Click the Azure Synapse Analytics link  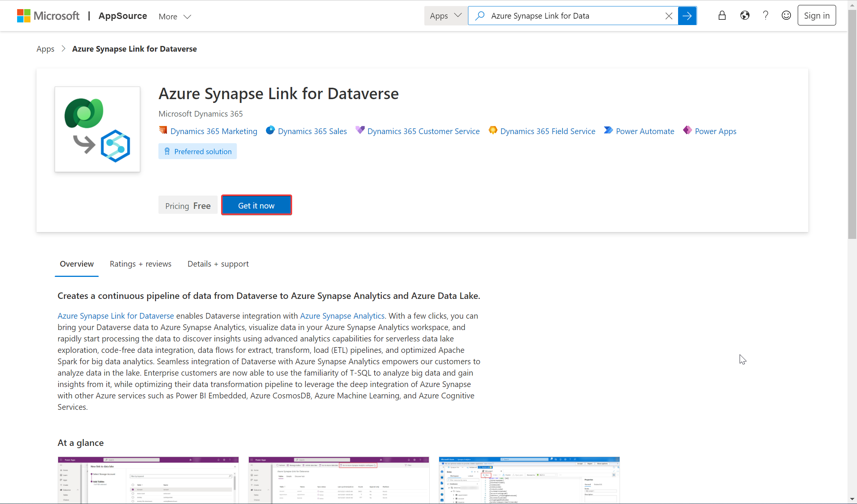[342, 316]
